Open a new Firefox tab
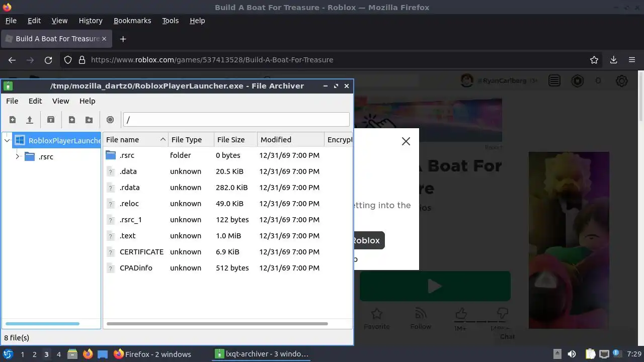Screen dimensions: 644x362 123,39
